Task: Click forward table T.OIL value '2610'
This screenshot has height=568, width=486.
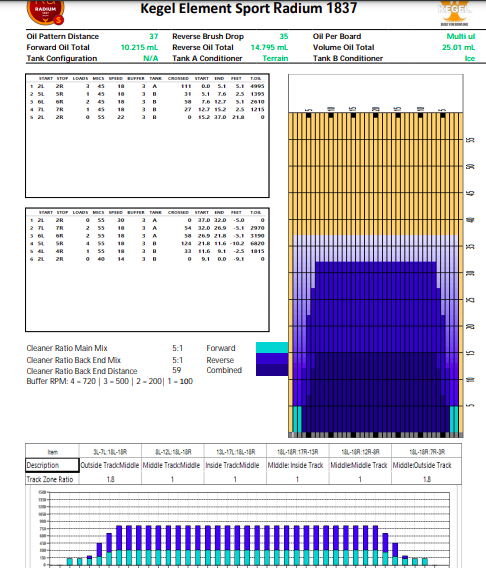Action: (257, 102)
